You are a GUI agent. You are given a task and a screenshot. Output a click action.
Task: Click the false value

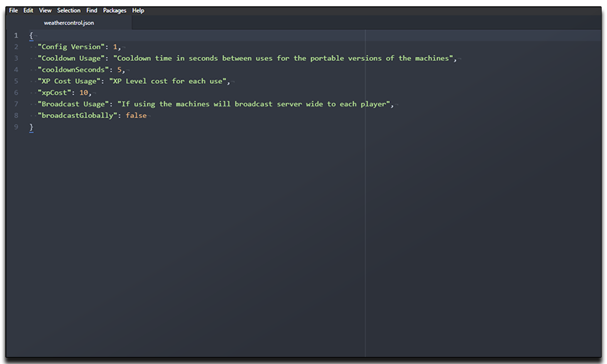[x=136, y=116]
